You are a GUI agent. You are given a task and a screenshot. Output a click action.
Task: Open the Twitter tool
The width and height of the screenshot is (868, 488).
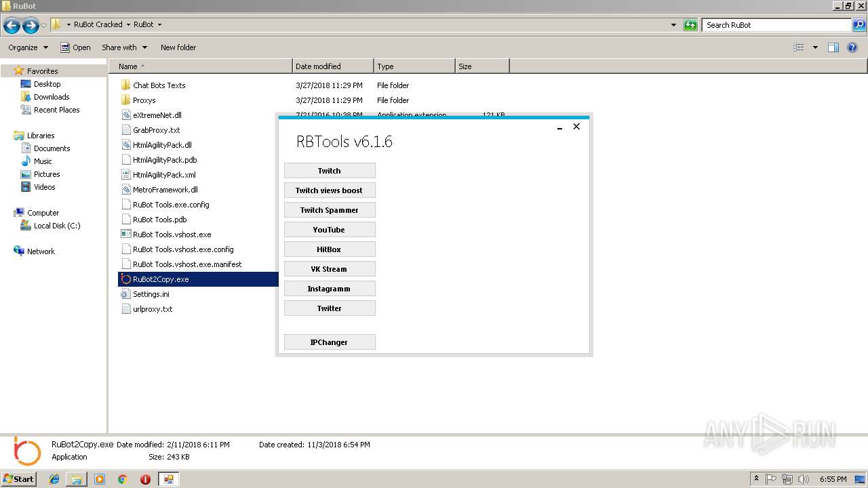[329, 308]
